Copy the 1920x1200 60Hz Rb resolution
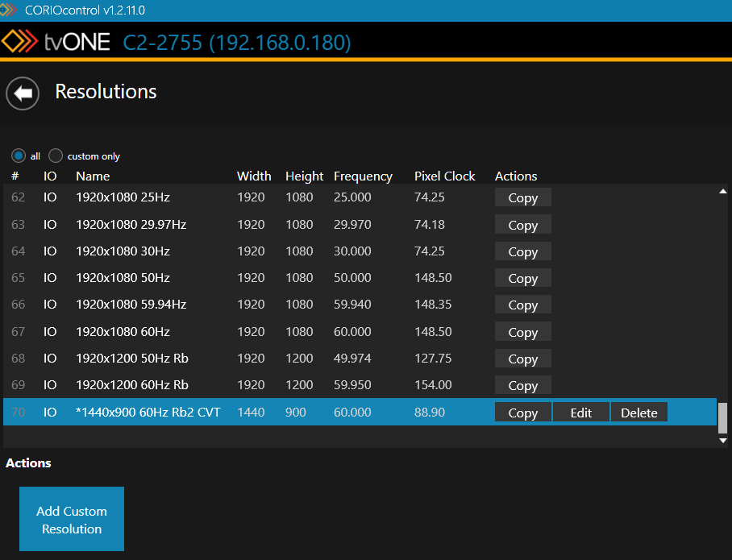 coord(522,386)
